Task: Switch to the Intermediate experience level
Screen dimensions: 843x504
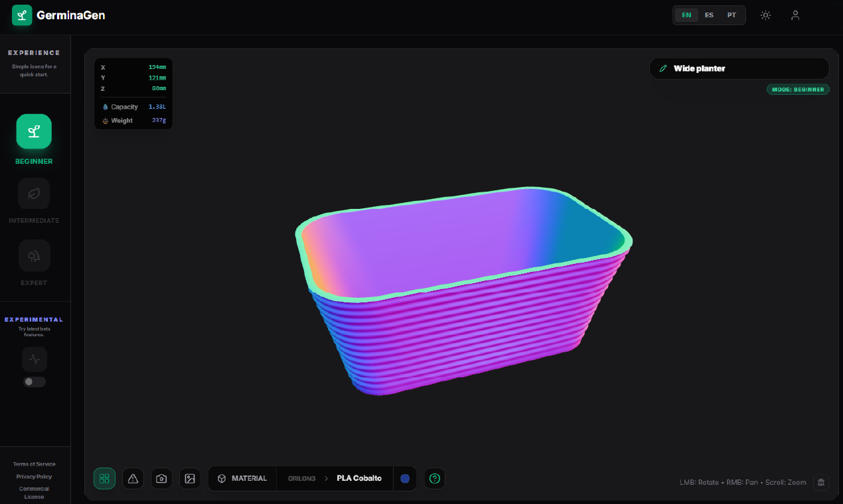Action: click(34, 193)
